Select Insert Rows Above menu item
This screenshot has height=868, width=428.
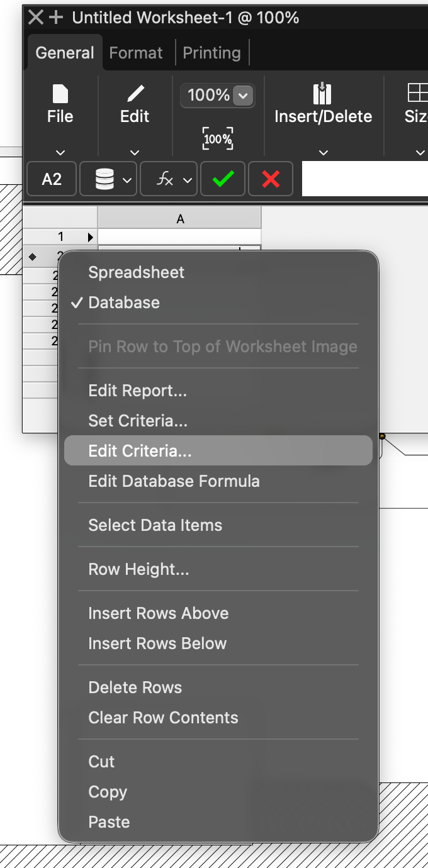pos(158,613)
